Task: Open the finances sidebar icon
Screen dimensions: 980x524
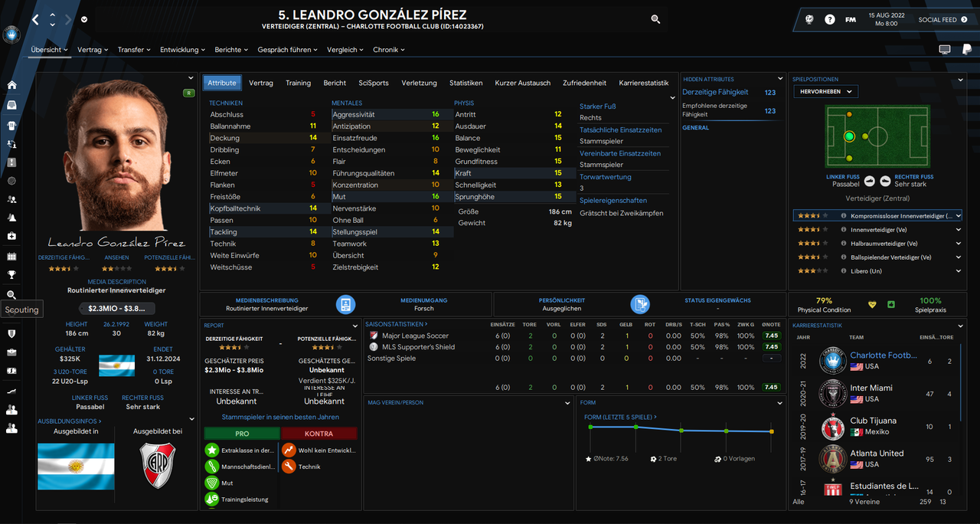Action: coord(11,372)
